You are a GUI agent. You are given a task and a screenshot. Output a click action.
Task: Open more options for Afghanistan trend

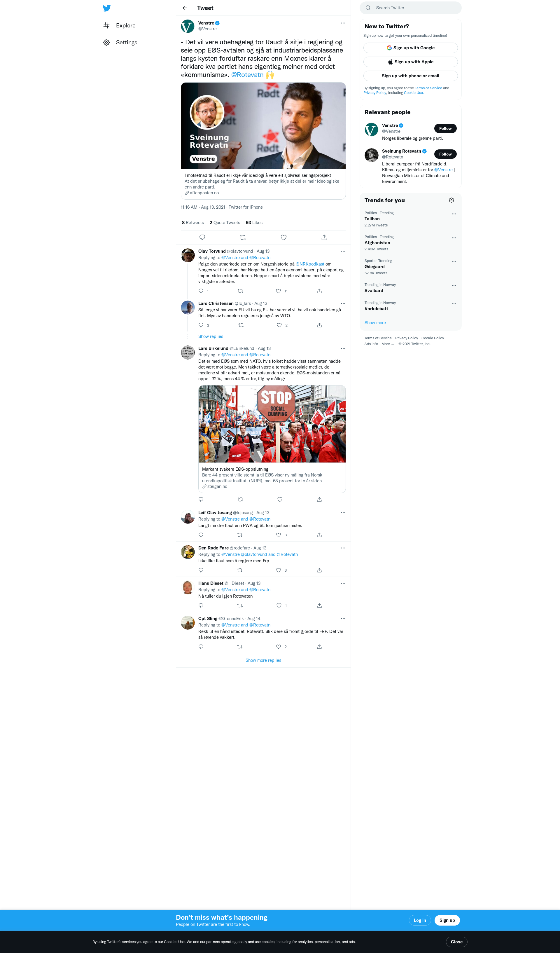point(454,238)
